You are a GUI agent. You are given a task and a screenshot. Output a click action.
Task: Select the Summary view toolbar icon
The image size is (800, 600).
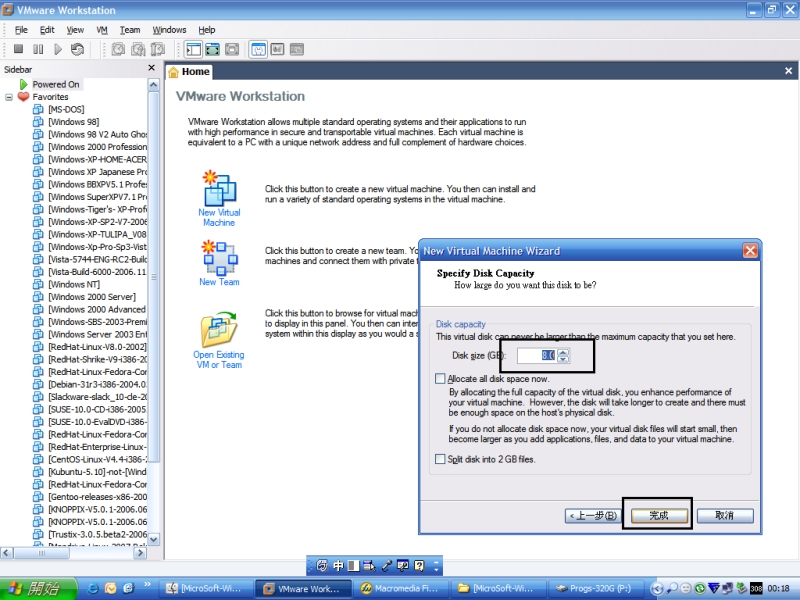point(258,49)
